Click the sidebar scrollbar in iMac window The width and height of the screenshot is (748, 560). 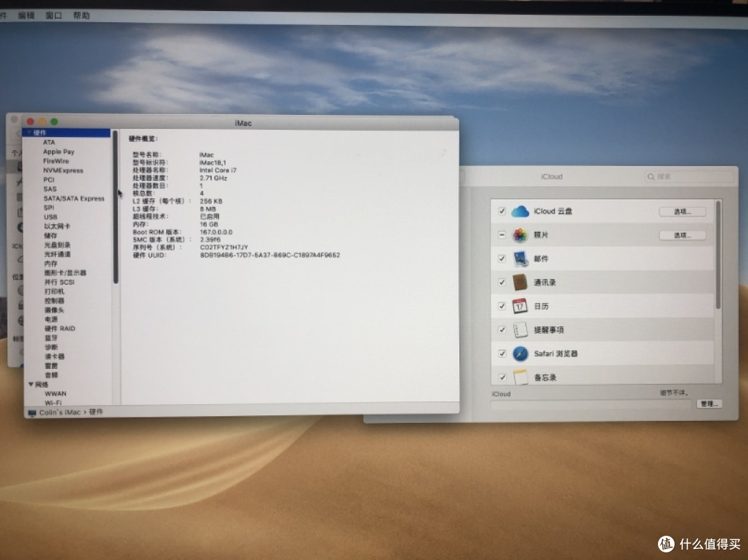tap(115, 208)
